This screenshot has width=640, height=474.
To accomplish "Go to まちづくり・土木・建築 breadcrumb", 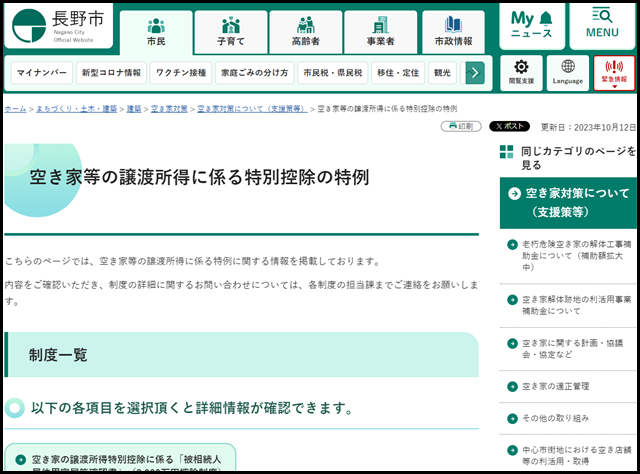I will tap(76, 109).
